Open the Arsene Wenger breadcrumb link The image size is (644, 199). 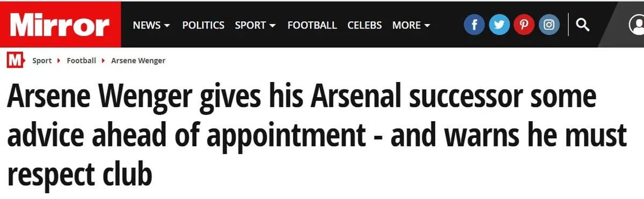pyautogui.click(x=138, y=61)
